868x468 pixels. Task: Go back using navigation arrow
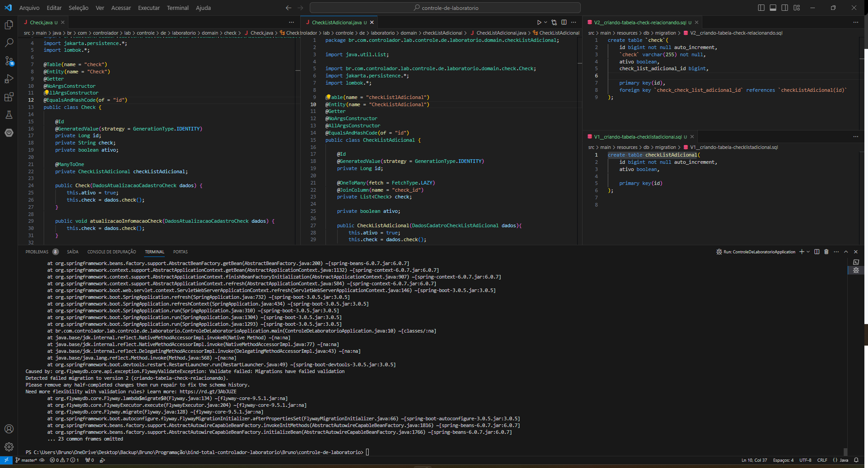pos(289,8)
